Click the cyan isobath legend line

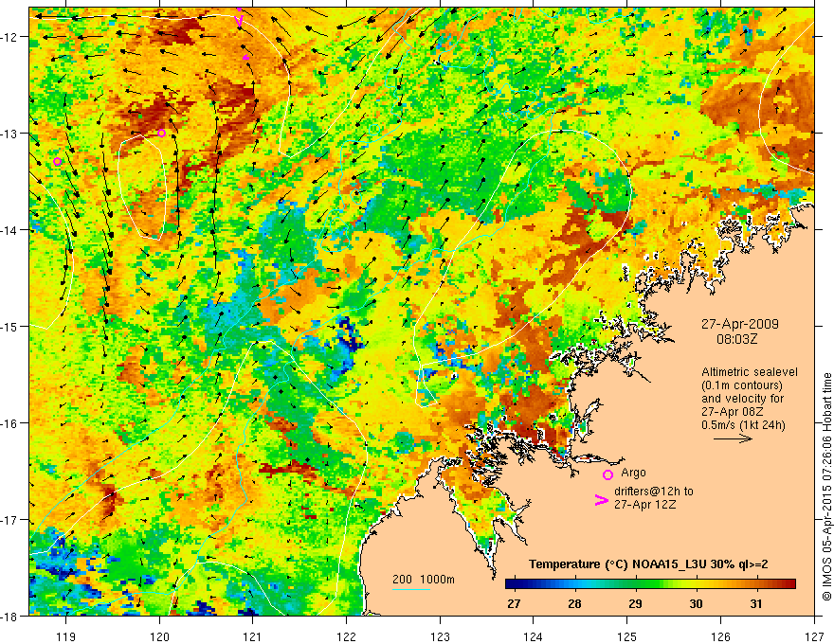click(x=411, y=589)
